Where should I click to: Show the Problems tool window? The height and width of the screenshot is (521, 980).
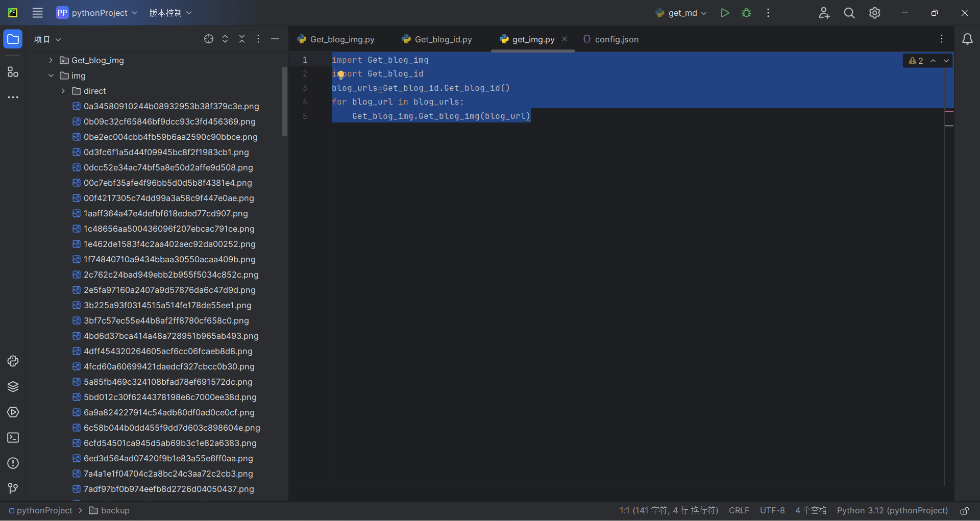pos(13,463)
